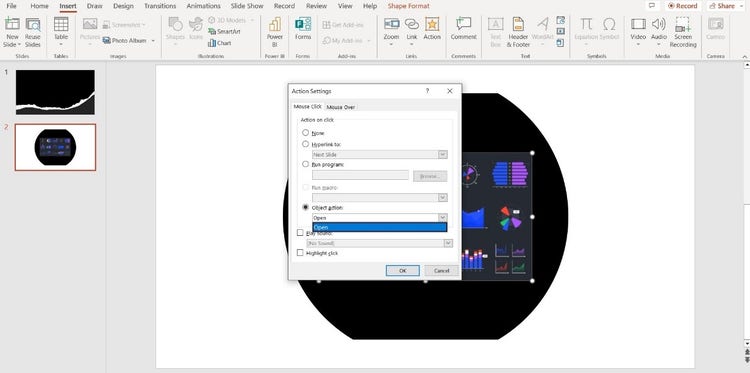Click the Text Box icon
The width and height of the screenshot is (750, 373).
pos(495,24)
